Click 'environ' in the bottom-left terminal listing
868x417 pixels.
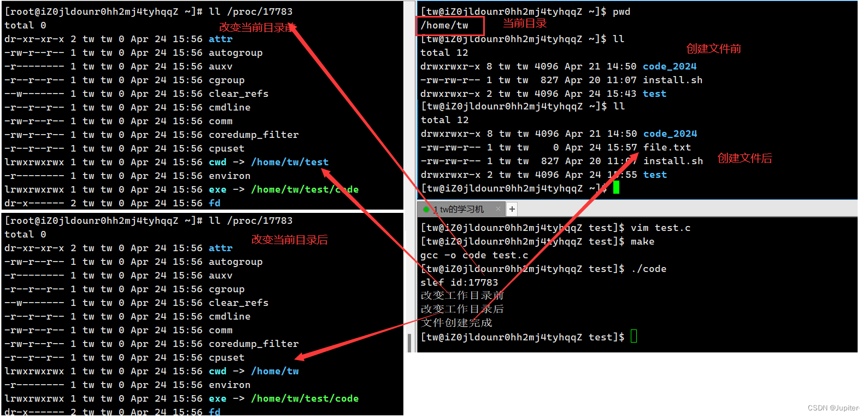(230, 385)
